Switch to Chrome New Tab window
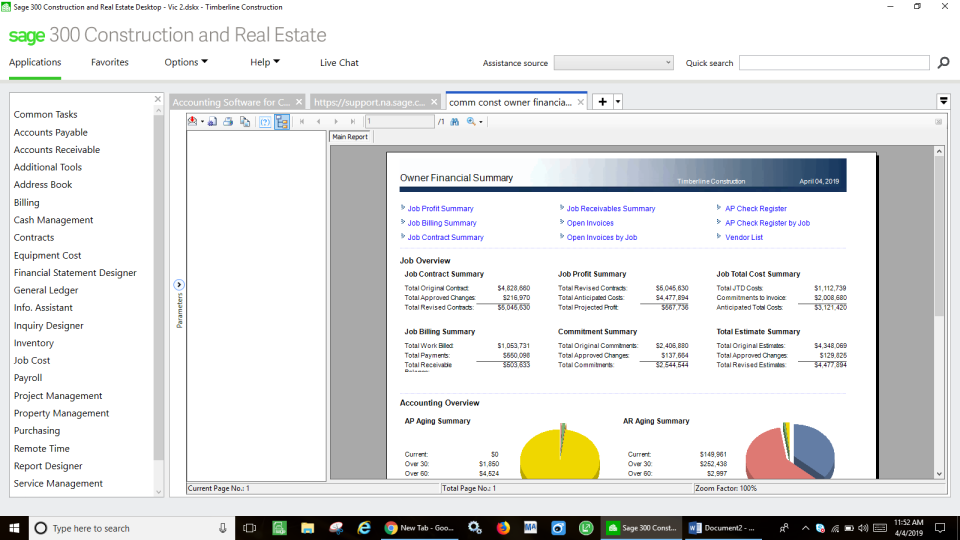The image size is (960, 540). (x=420, y=528)
